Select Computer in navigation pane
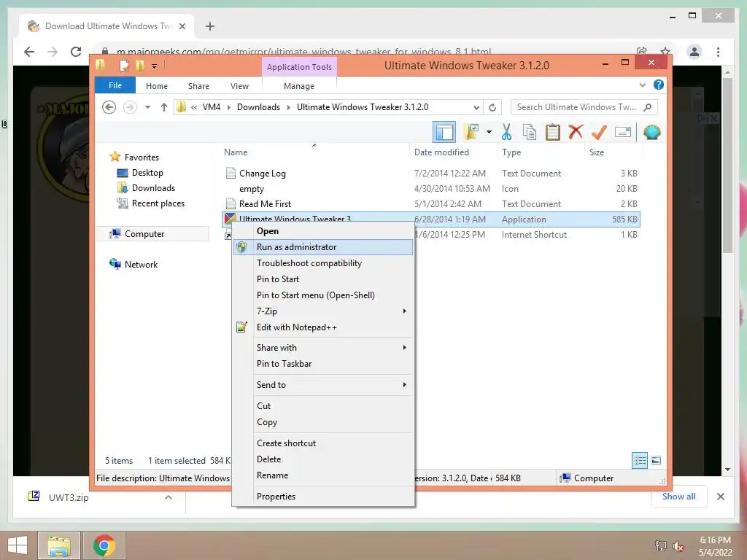 [152, 234]
